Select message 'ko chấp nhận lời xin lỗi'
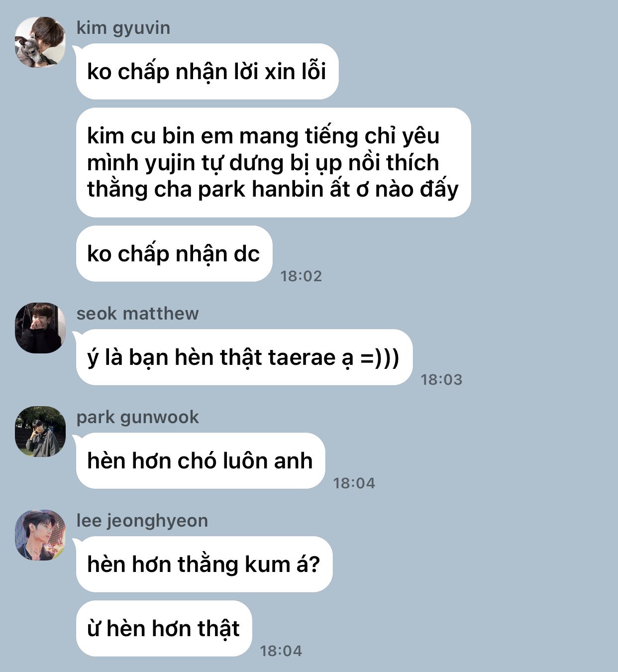Screen dimensions: 618x672 click(x=207, y=71)
